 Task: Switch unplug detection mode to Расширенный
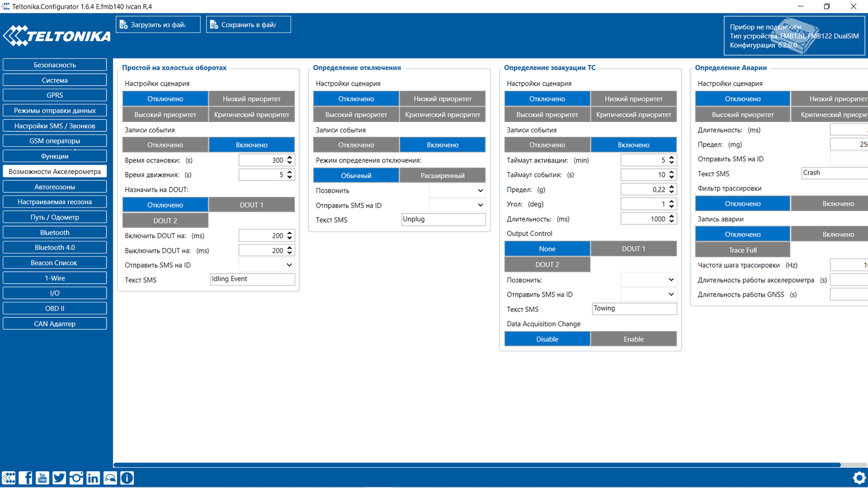(x=443, y=176)
